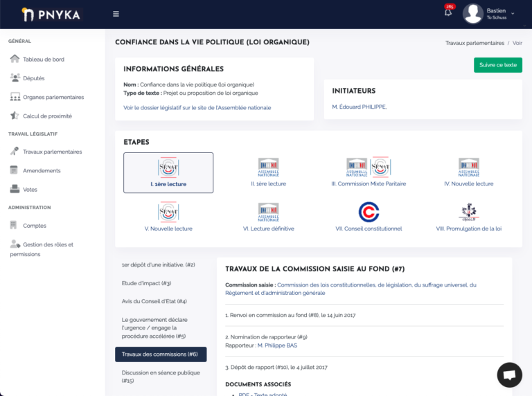532x396 pixels.
Task: Click the step III Sénat logo
Action: point(380,167)
